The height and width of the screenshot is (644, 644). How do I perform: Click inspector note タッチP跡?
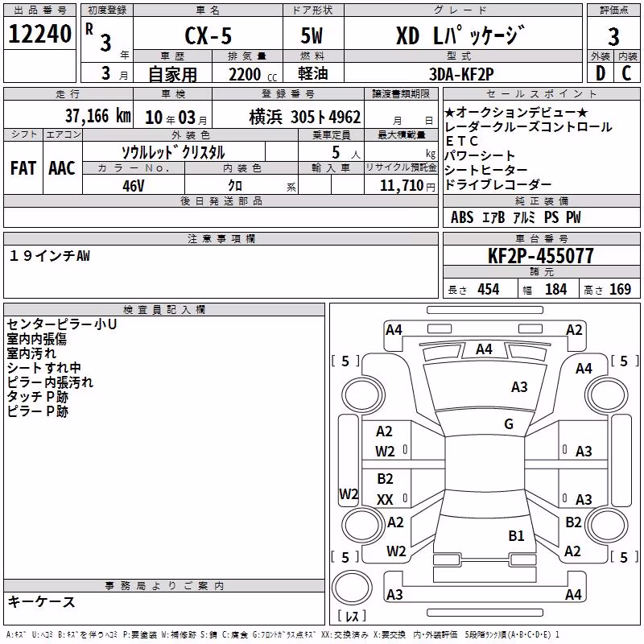point(37,397)
